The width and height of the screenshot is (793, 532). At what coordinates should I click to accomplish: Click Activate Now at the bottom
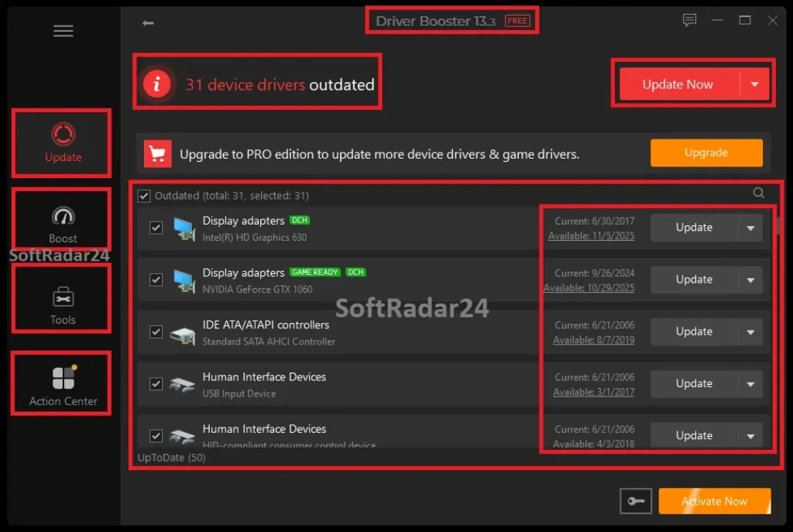pyautogui.click(x=714, y=501)
